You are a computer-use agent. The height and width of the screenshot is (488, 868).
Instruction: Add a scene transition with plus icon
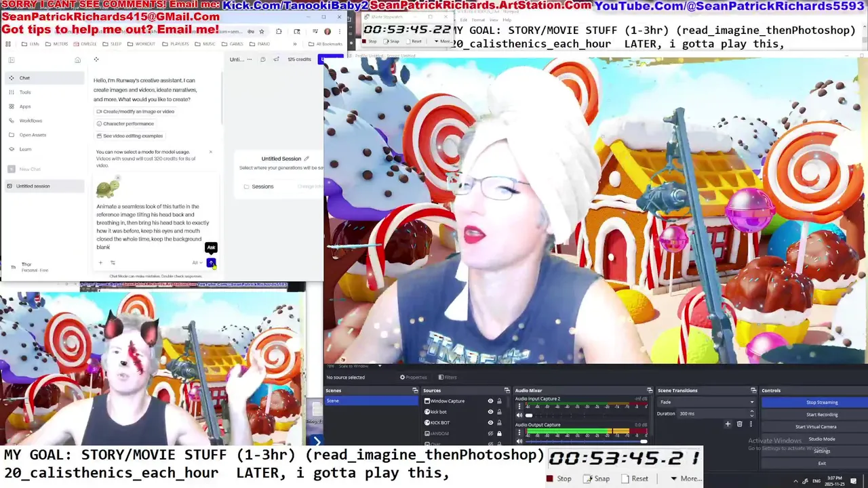click(x=728, y=424)
